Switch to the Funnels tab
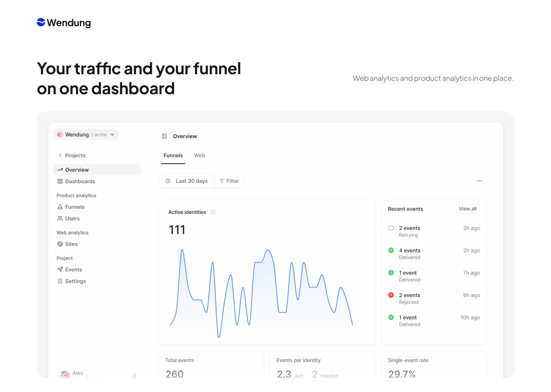Image resolution: width=551 pixels, height=392 pixels. 173,156
